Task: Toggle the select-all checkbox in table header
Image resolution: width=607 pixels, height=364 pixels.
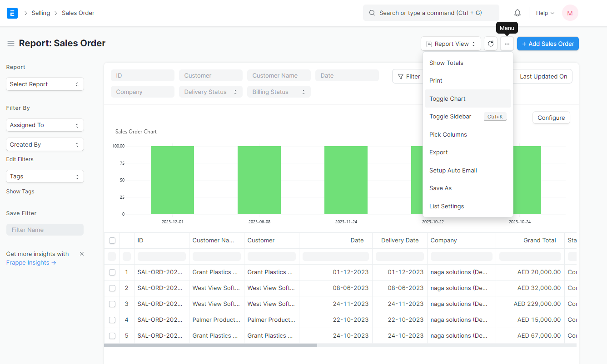Action: tap(112, 241)
